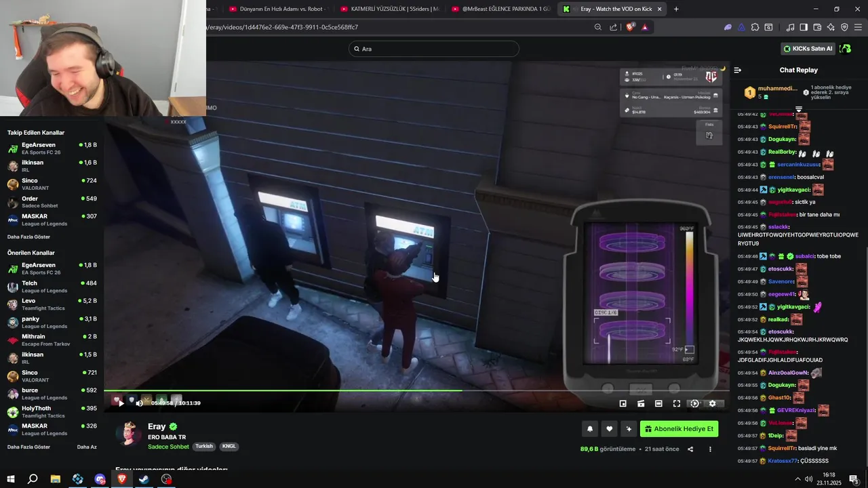
Task: Open the browser hamburger menu
Action: tap(858, 27)
